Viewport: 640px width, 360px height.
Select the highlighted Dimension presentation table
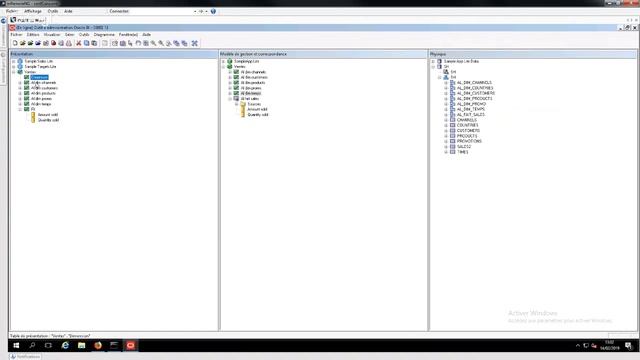pos(39,77)
